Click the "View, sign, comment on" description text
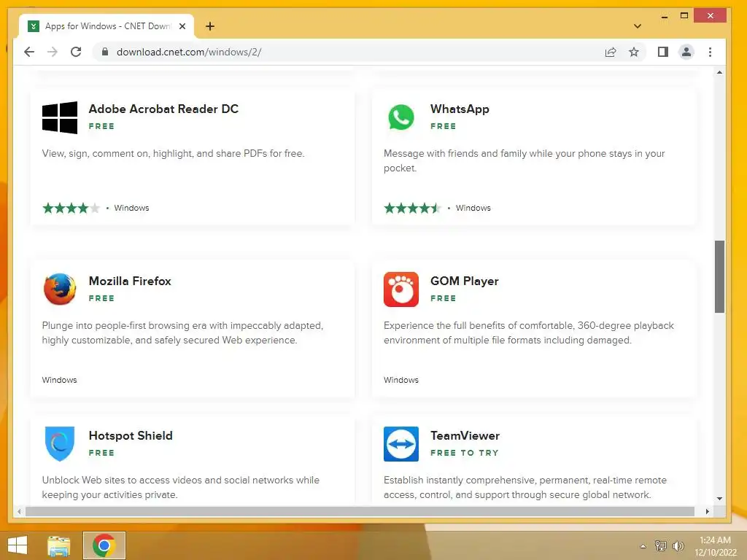Image resolution: width=747 pixels, height=560 pixels. [x=173, y=153]
